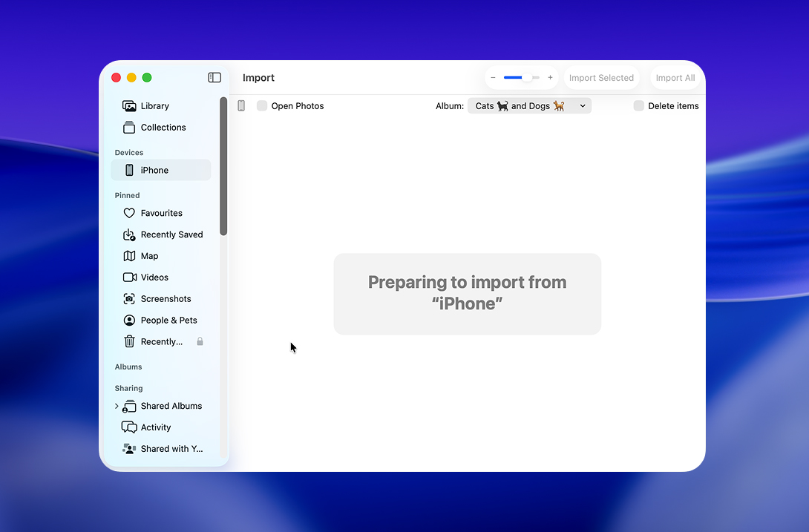Click the Library photo stack icon
809x532 pixels.
click(129, 106)
